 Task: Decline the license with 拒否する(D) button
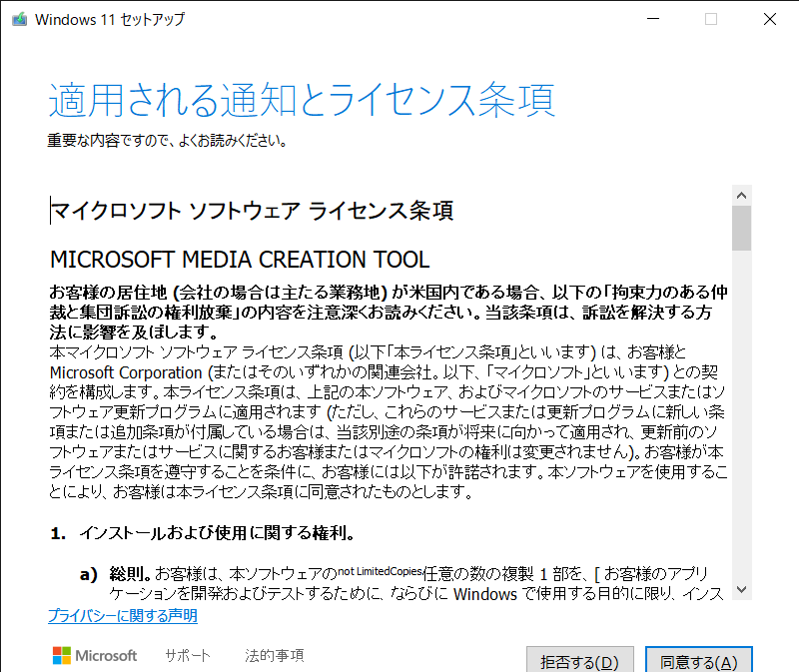[x=580, y=661]
